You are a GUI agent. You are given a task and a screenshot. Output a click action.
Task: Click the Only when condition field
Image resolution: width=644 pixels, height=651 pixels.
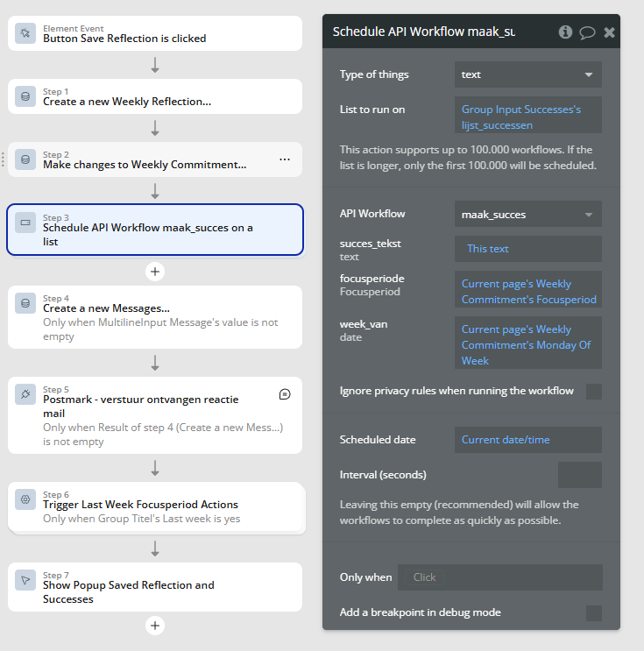pos(500,577)
